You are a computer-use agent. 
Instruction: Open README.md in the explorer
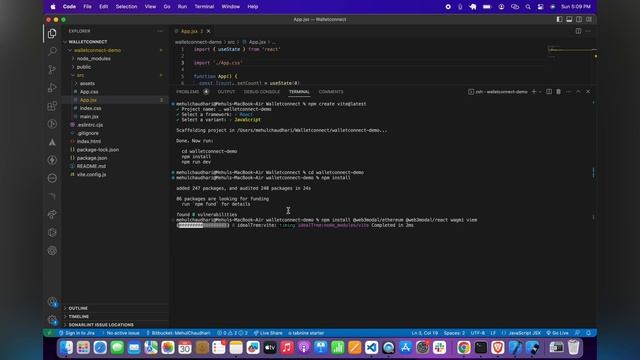tap(91, 166)
